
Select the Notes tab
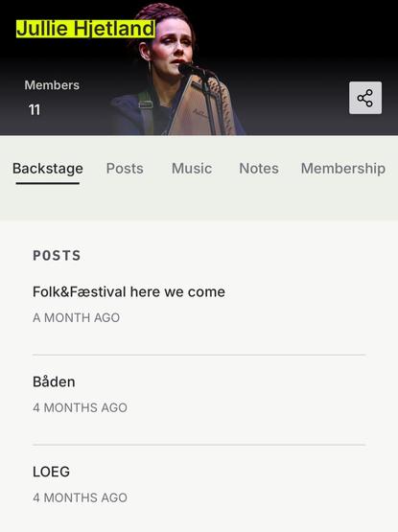tap(259, 169)
